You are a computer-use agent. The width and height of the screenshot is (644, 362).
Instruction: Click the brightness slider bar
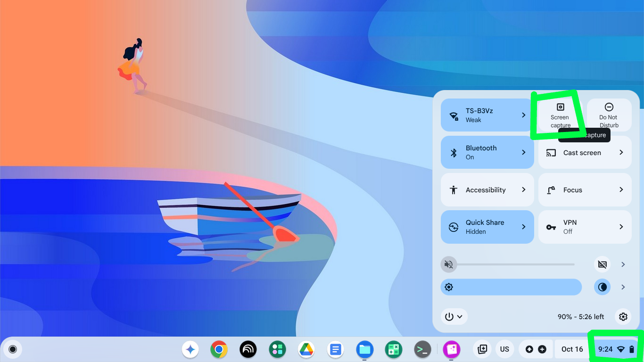point(514,287)
